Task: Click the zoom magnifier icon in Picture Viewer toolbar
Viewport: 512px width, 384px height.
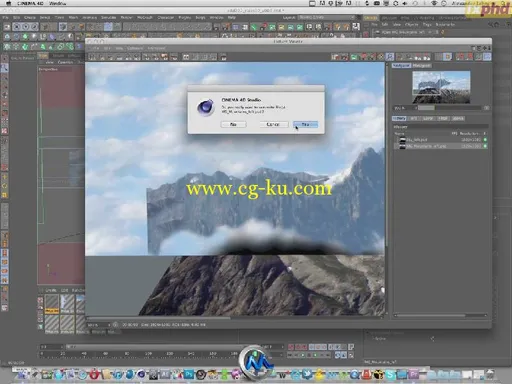Action: click(390, 57)
